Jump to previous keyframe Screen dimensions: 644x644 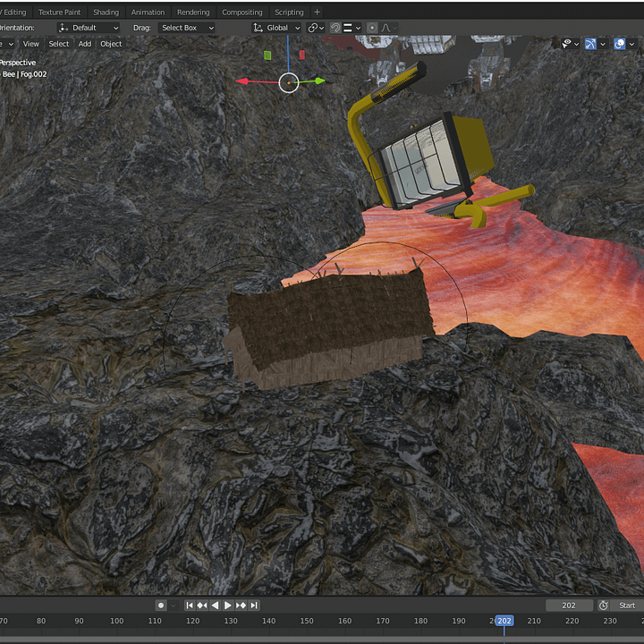(202, 605)
